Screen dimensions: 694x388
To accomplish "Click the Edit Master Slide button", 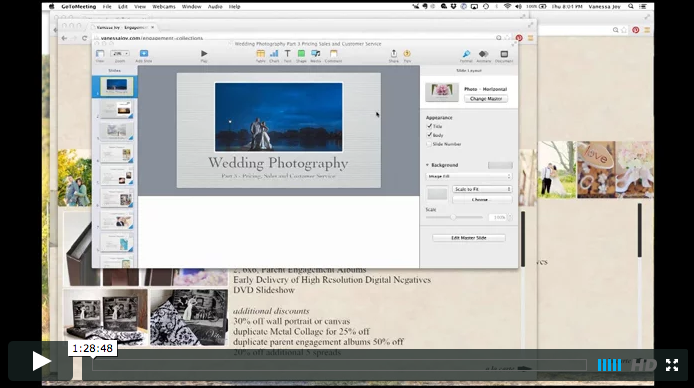I will (x=469, y=238).
